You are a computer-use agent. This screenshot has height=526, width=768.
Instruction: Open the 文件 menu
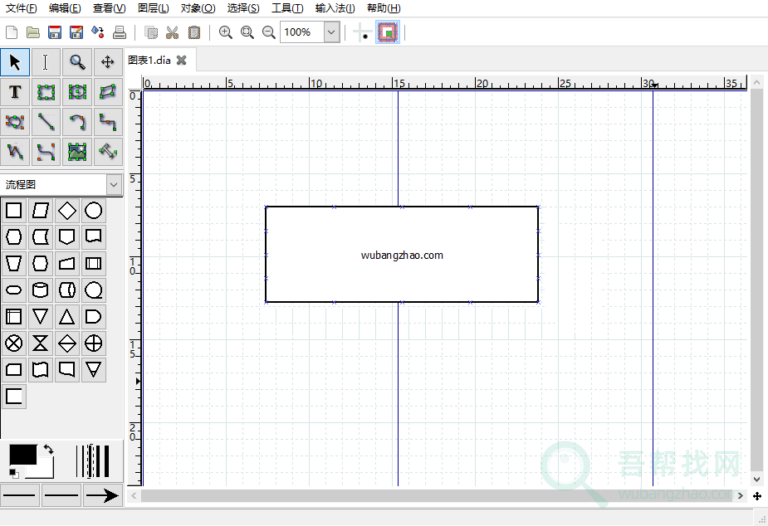point(21,8)
